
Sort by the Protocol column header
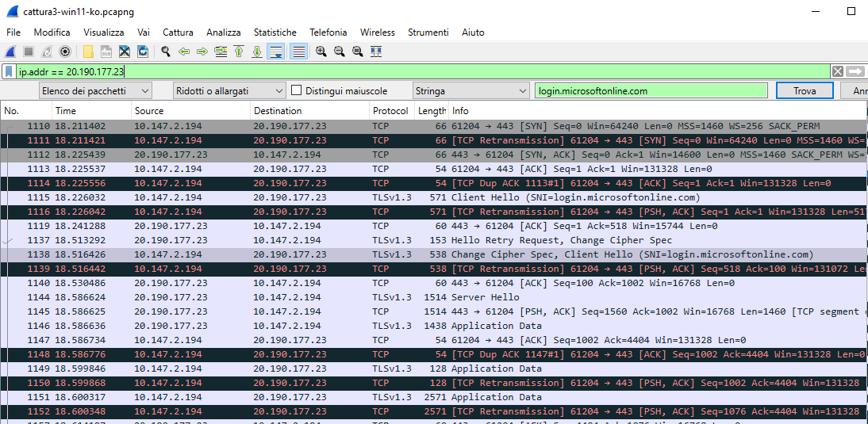coord(392,111)
